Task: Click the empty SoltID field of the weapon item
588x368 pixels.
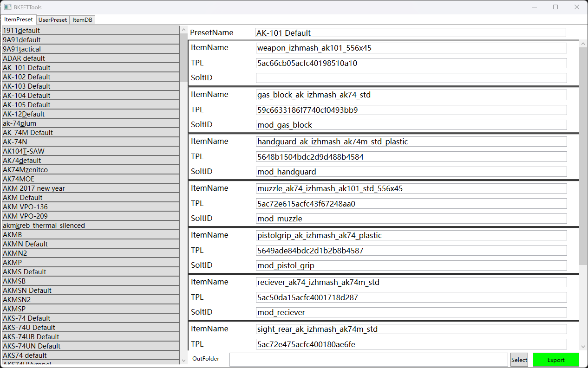Action: (412, 78)
